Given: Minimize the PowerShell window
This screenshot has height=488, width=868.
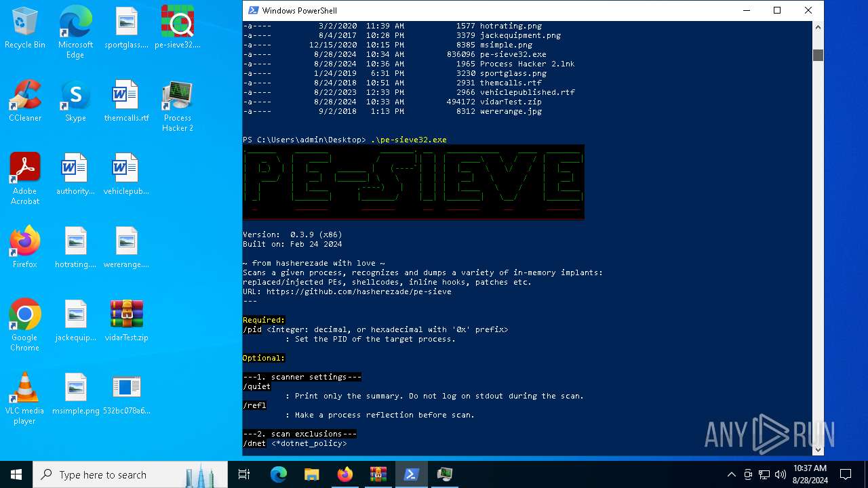Looking at the screenshot, I should point(746,10).
